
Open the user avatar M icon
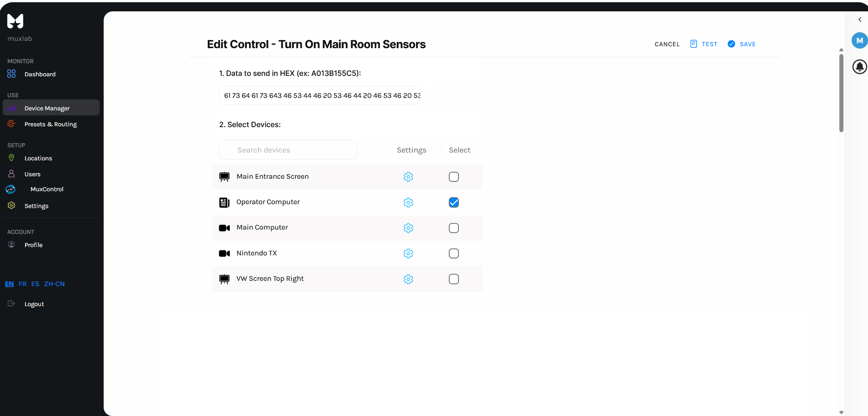pyautogui.click(x=859, y=40)
